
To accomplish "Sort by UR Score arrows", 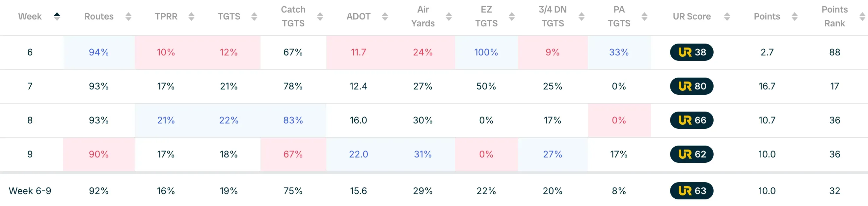I will [x=727, y=16].
